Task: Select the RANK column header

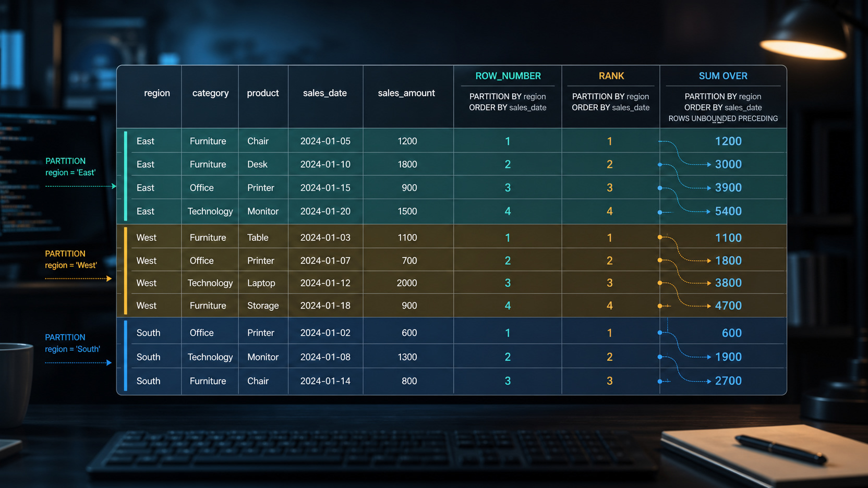Action: (611, 76)
